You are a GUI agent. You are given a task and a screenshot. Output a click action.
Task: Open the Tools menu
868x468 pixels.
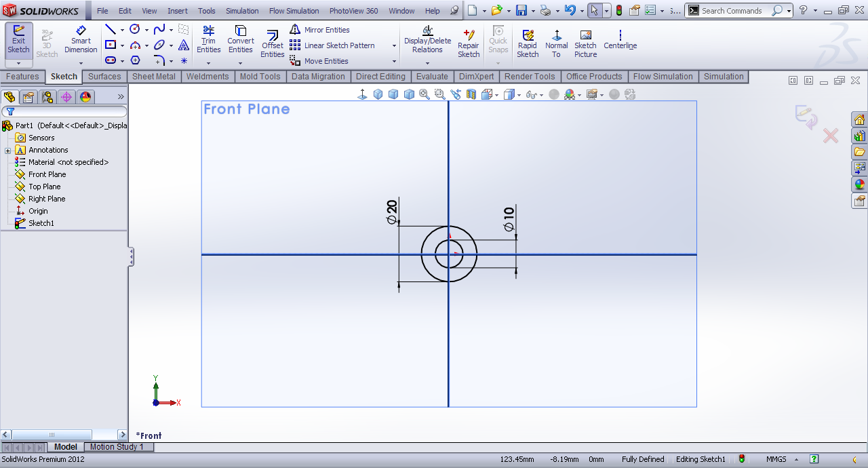click(x=207, y=11)
